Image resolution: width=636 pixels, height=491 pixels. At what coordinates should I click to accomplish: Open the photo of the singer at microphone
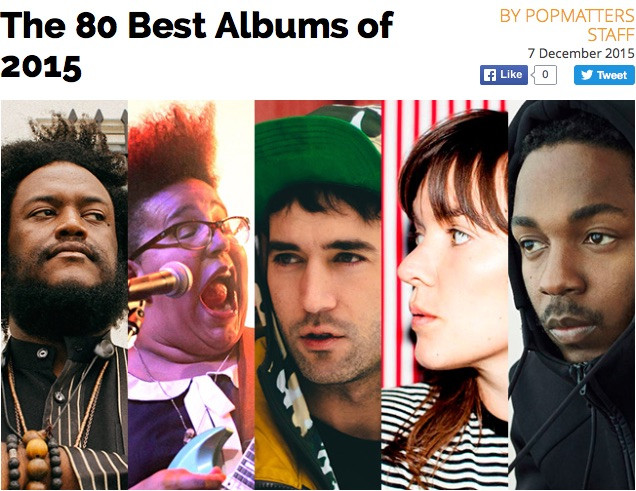(x=191, y=295)
